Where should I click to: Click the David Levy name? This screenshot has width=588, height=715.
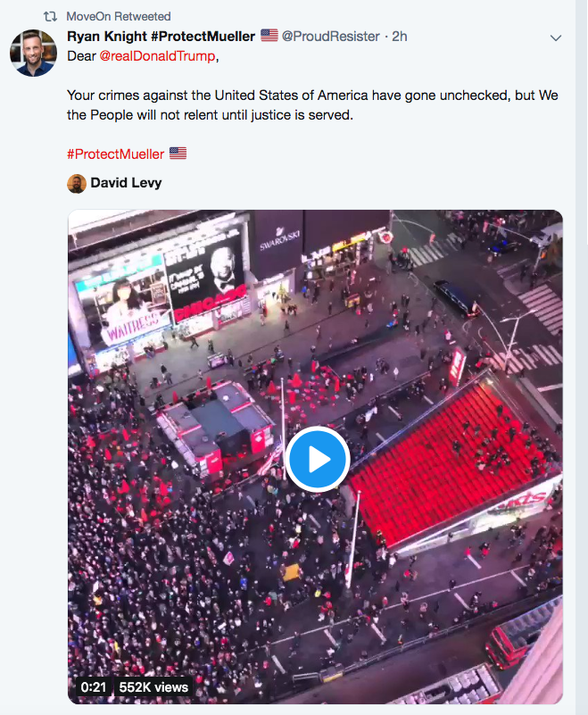click(x=127, y=183)
